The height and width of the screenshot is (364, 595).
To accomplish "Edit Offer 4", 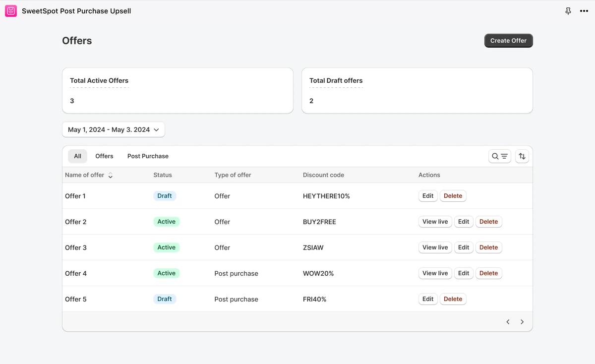I will [x=464, y=273].
